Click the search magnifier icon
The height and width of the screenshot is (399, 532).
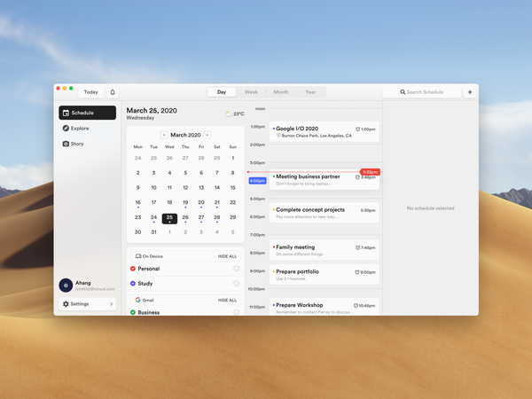[403, 92]
